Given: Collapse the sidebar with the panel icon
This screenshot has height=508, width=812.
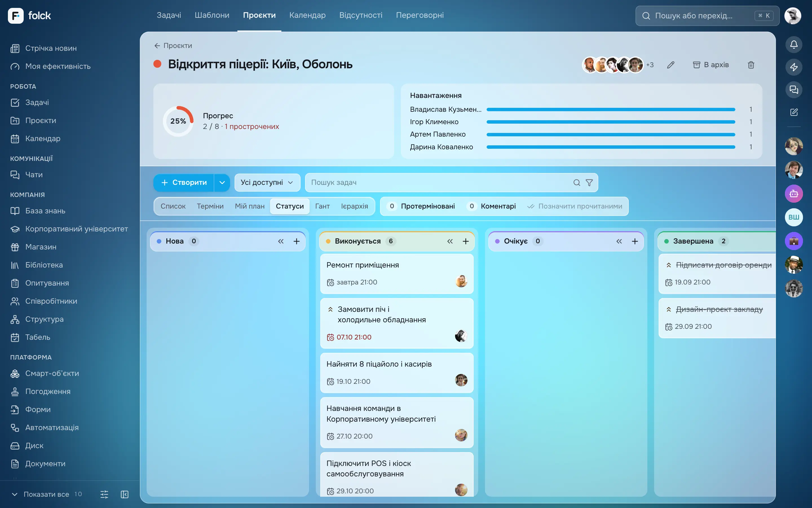Looking at the screenshot, I should coord(125,494).
